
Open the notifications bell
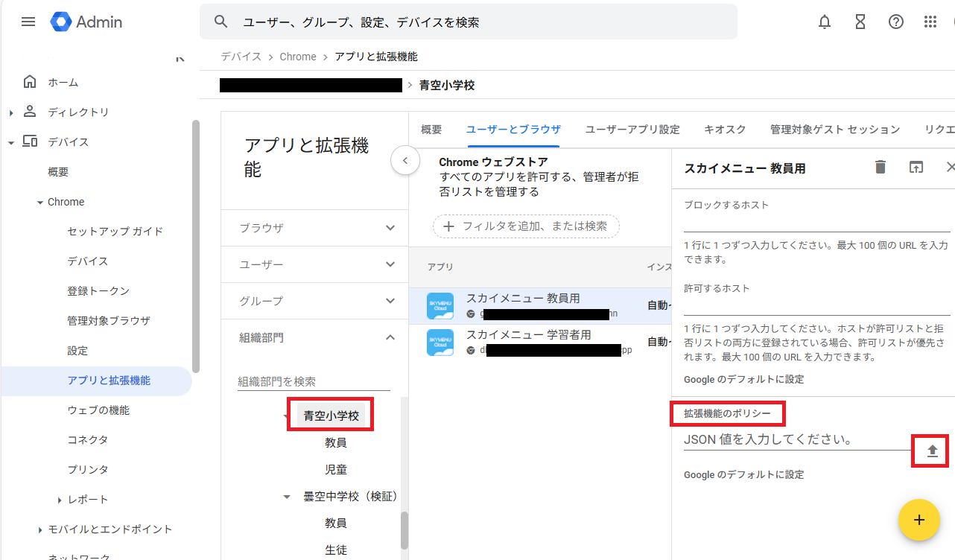click(x=825, y=22)
